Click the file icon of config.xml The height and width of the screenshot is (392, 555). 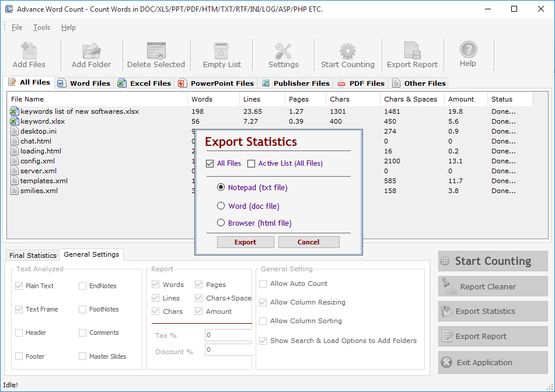(x=15, y=161)
